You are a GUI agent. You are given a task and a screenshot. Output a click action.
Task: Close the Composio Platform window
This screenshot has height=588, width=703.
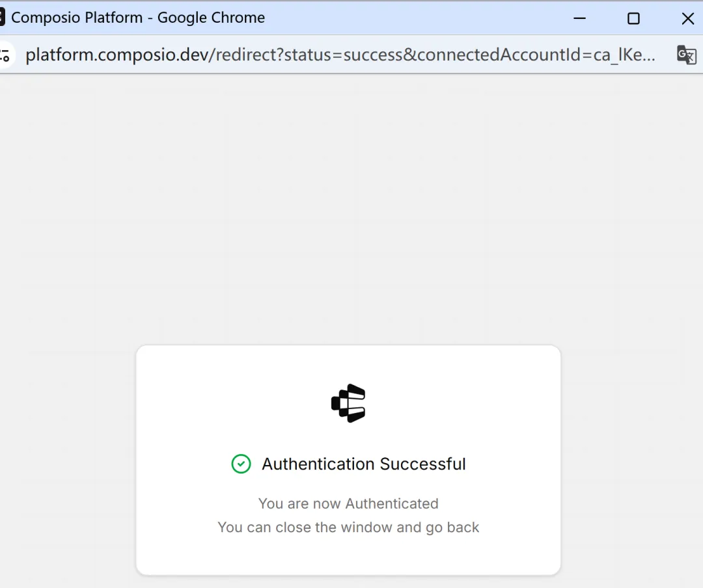pos(687,18)
